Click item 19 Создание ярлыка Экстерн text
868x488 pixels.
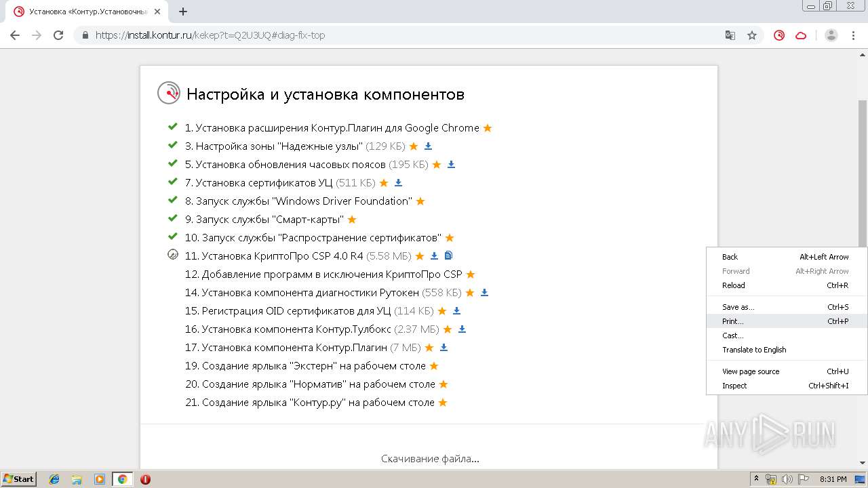pos(305,366)
